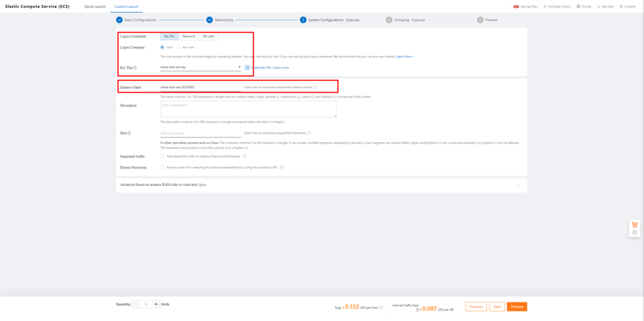Enable Release Protection checkbox
The image size is (644, 321).
(162, 167)
